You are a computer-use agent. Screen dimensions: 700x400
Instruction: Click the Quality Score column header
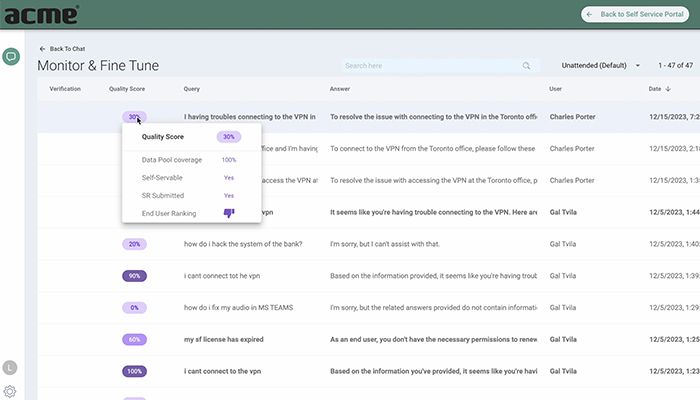pyautogui.click(x=126, y=89)
